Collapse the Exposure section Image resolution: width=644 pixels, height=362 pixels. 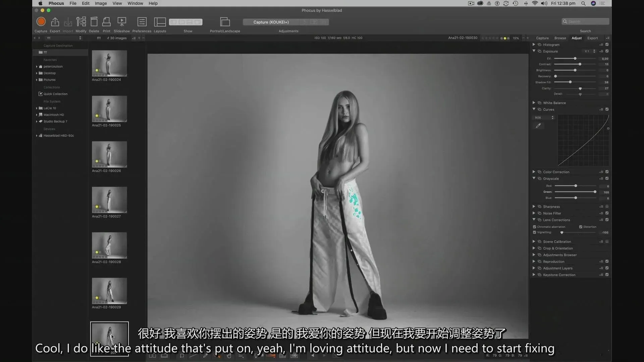(x=534, y=51)
